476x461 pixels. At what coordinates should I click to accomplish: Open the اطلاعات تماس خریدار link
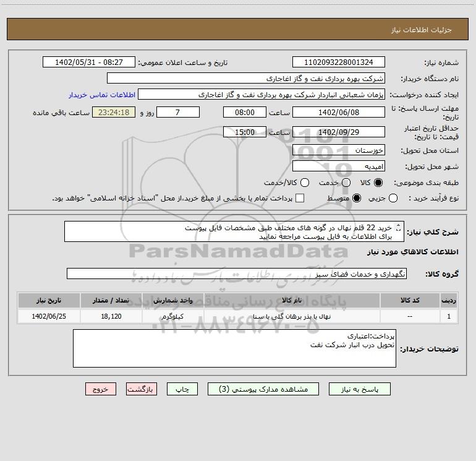coord(102,95)
